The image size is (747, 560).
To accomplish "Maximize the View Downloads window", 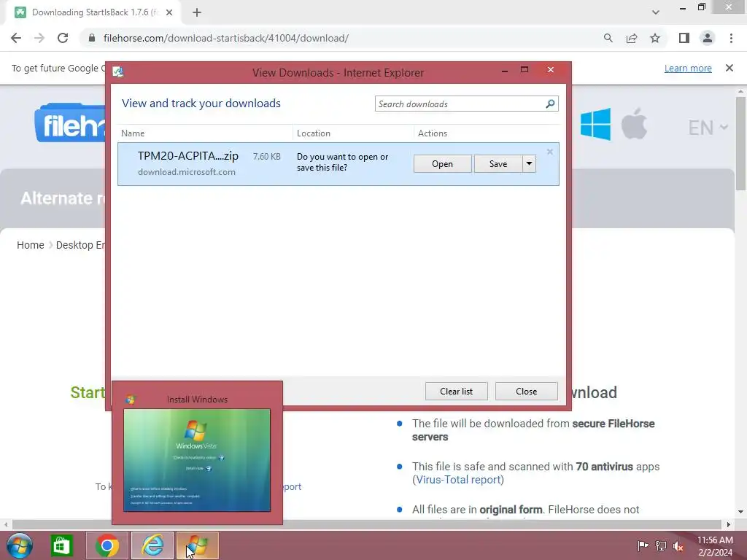I will coord(525,70).
